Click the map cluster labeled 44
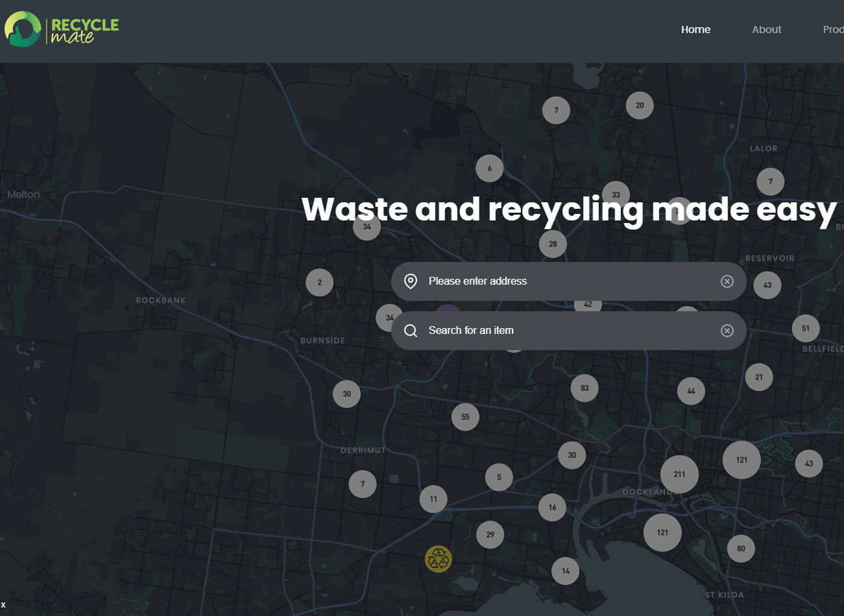The height and width of the screenshot is (616, 844). point(691,391)
